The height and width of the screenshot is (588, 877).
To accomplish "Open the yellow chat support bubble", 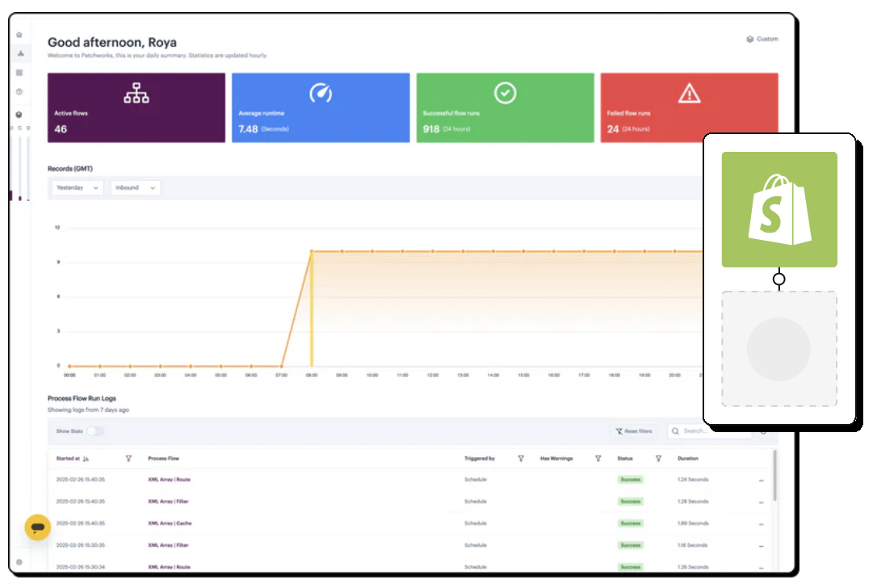I will [x=37, y=527].
